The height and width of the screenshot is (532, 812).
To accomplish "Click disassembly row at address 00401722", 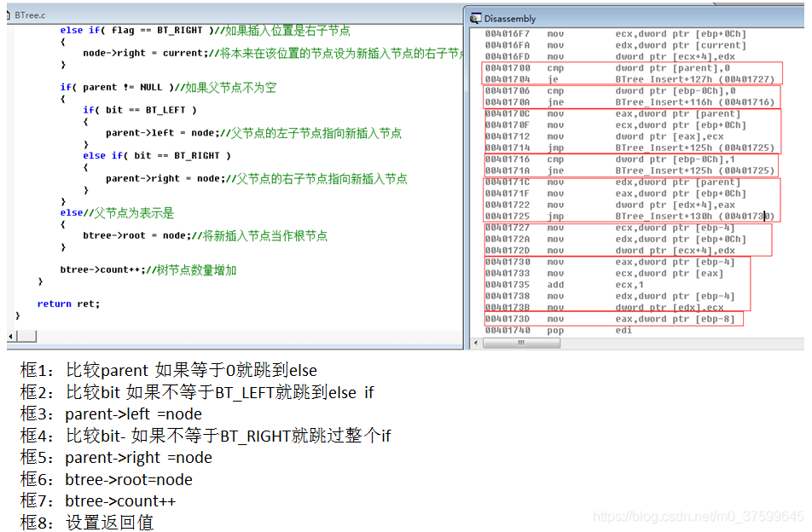I will pos(610,205).
